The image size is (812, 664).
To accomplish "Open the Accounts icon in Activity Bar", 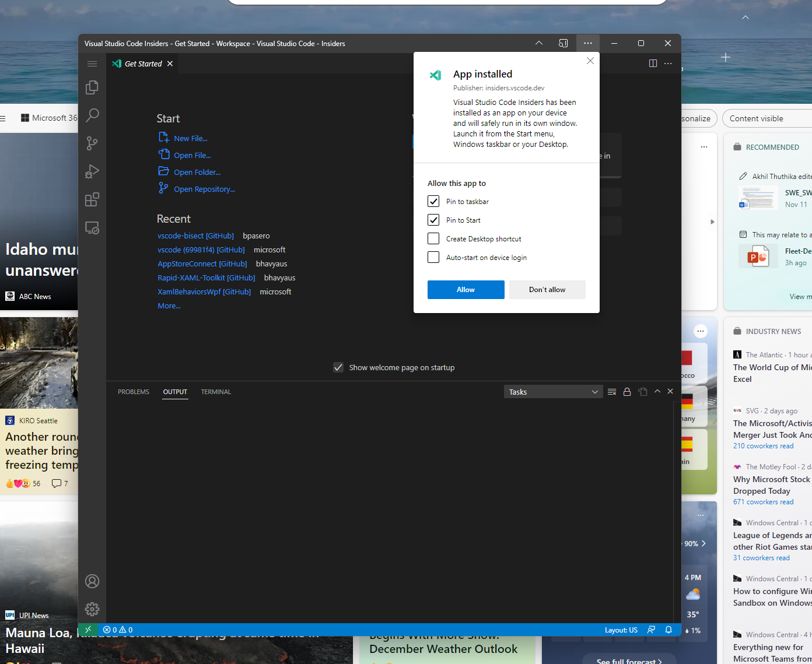I will click(x=92, y=581).
